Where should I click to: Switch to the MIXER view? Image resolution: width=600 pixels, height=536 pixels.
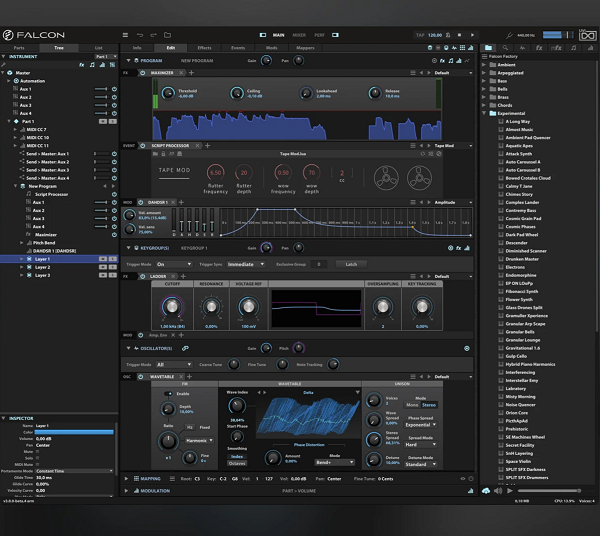tap(299, 35)
